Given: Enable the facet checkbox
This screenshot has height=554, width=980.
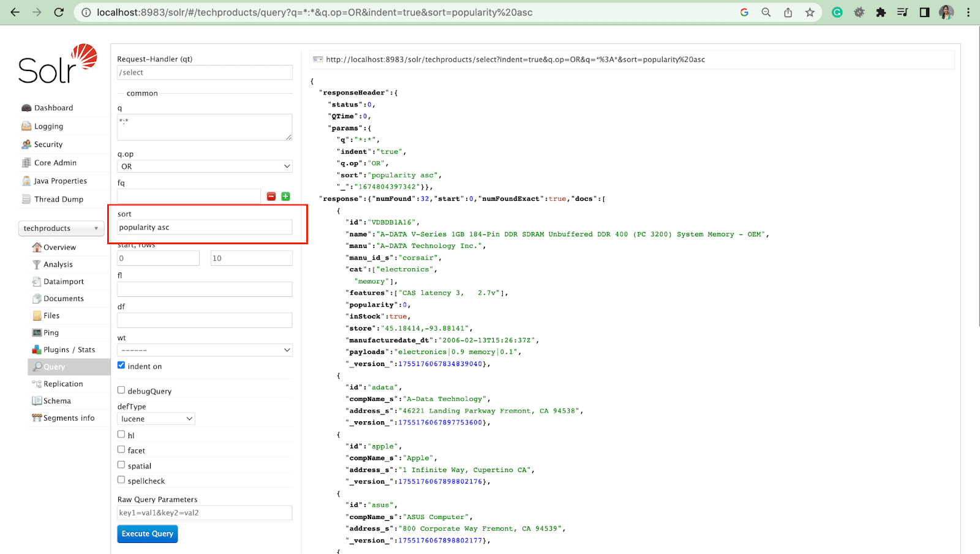Looking at the screenshot, I should (121, 450).
